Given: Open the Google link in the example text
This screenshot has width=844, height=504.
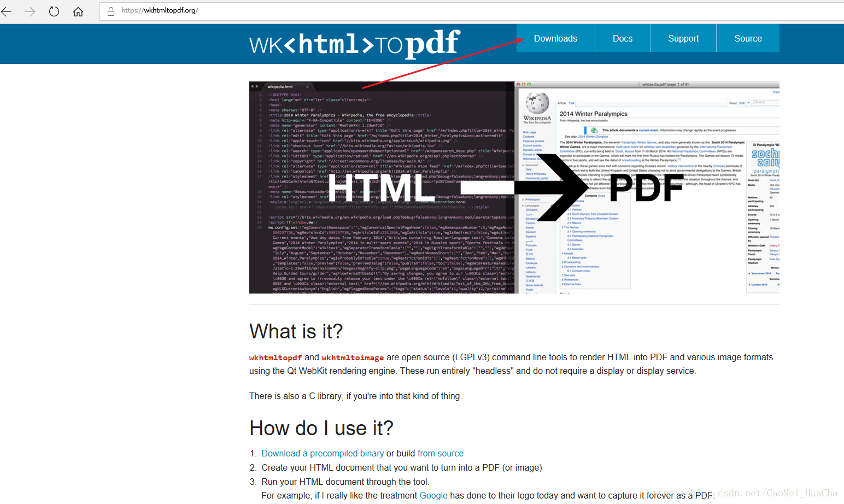Looking at the screenshot, I should [x=433, y=495].
